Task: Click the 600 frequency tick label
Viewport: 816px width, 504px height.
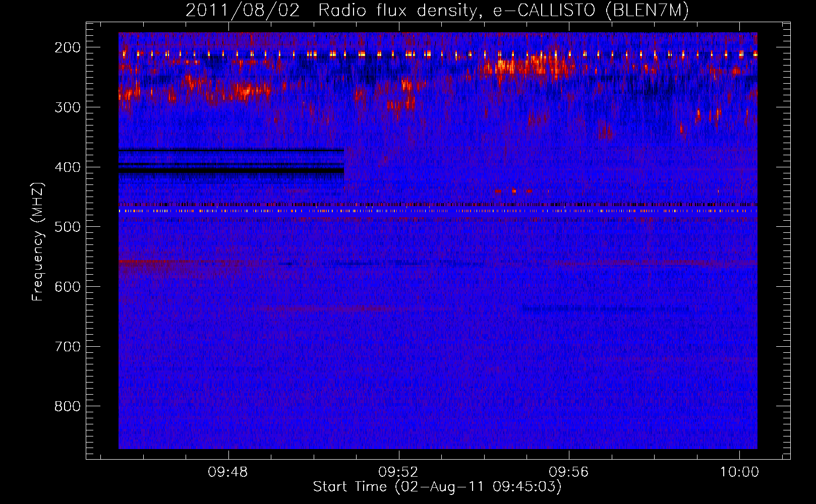Action: coord(67,287)
